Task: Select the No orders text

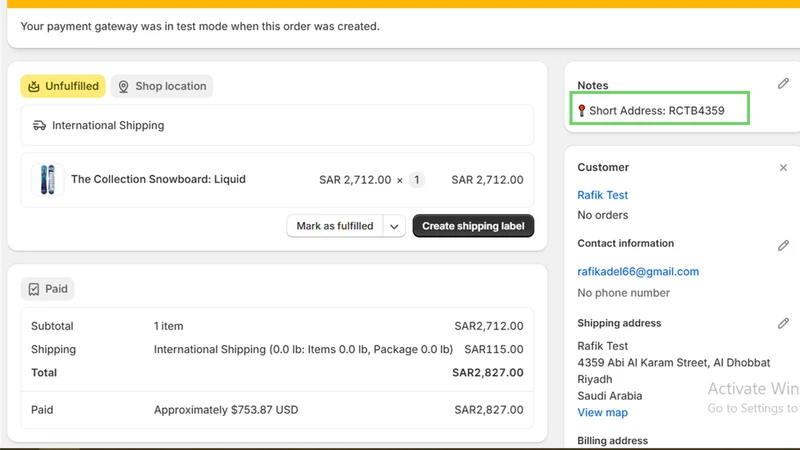Action: coord(603,215)
